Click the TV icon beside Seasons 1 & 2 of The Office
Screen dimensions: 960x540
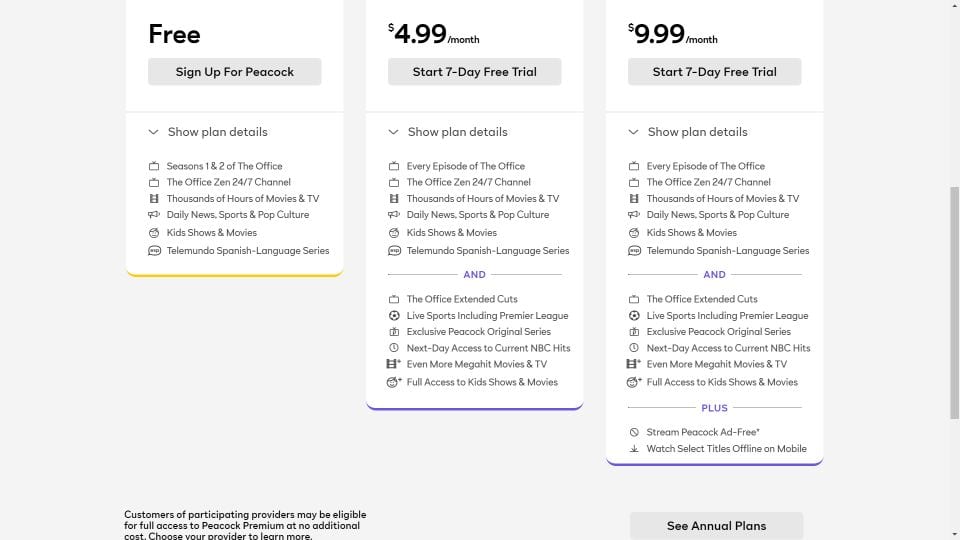point(154,166)
